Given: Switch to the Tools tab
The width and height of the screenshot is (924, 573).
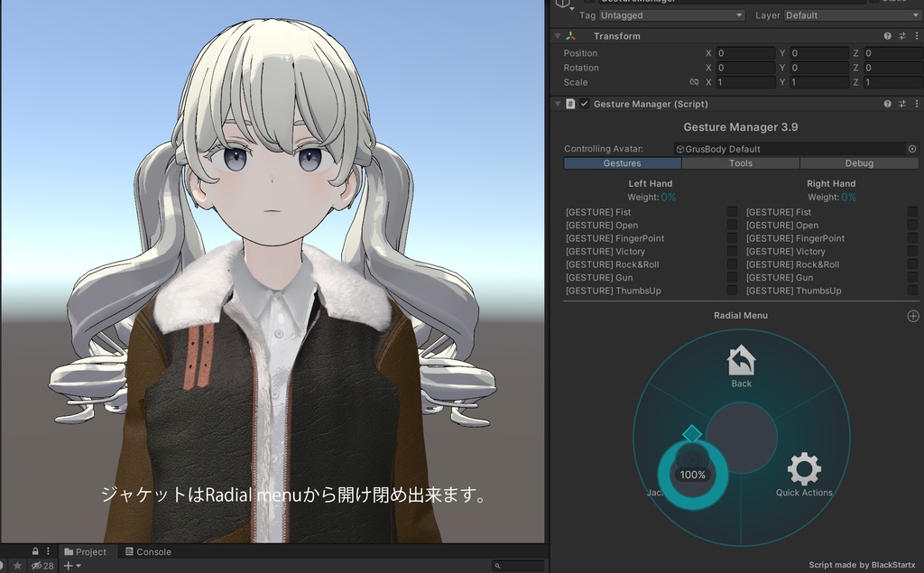Looking at the screenshot, I should click(741, 163).
